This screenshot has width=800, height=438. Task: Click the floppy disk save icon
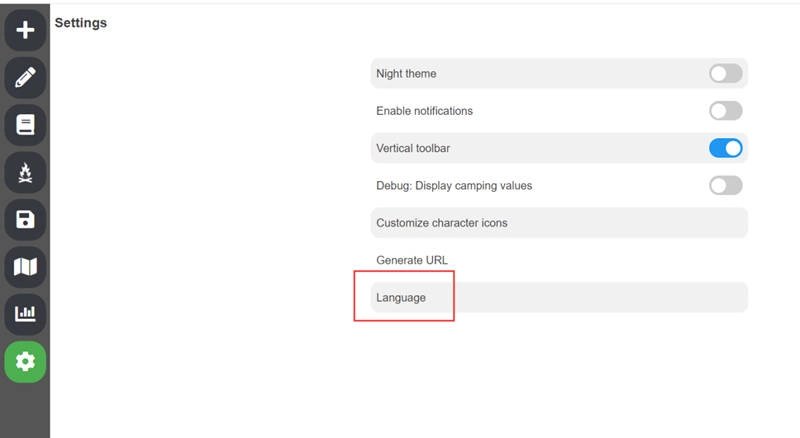[x=25, y=219]
